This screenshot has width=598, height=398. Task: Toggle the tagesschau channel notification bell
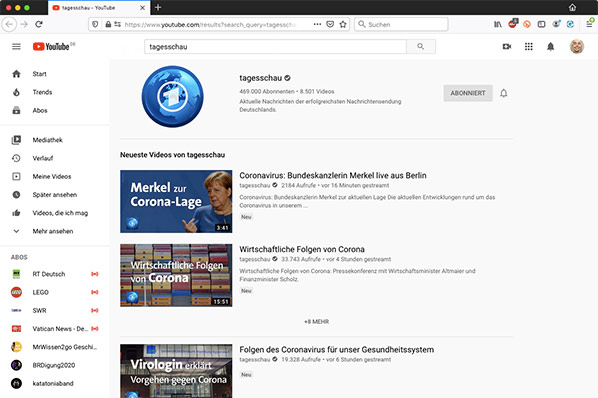pos(503,93)
